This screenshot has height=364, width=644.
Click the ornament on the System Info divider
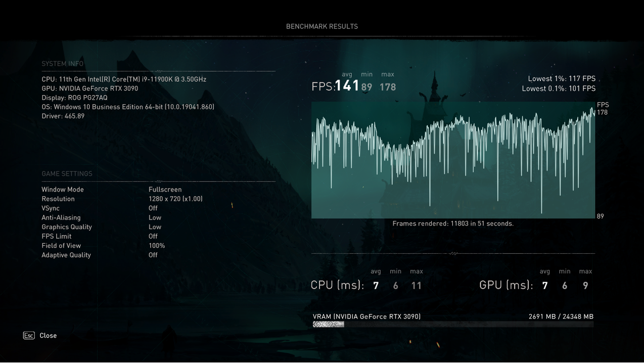click(158, 71)
